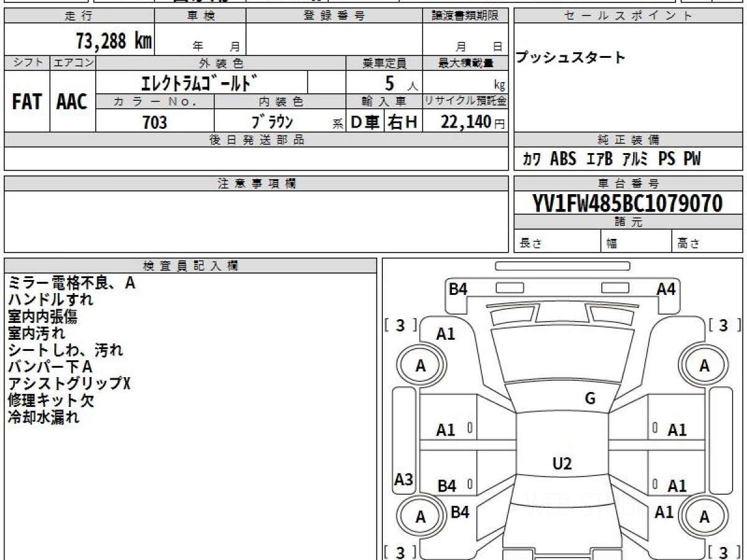Select the シフト label cell
Viewport: 747px width, 560px height.
27,63
